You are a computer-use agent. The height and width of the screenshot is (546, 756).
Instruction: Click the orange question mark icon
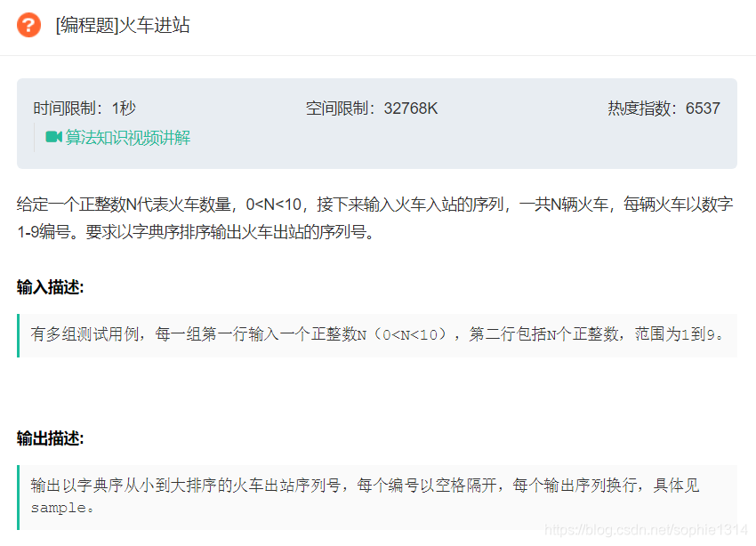pyautogui.click(x=28, y=25)
